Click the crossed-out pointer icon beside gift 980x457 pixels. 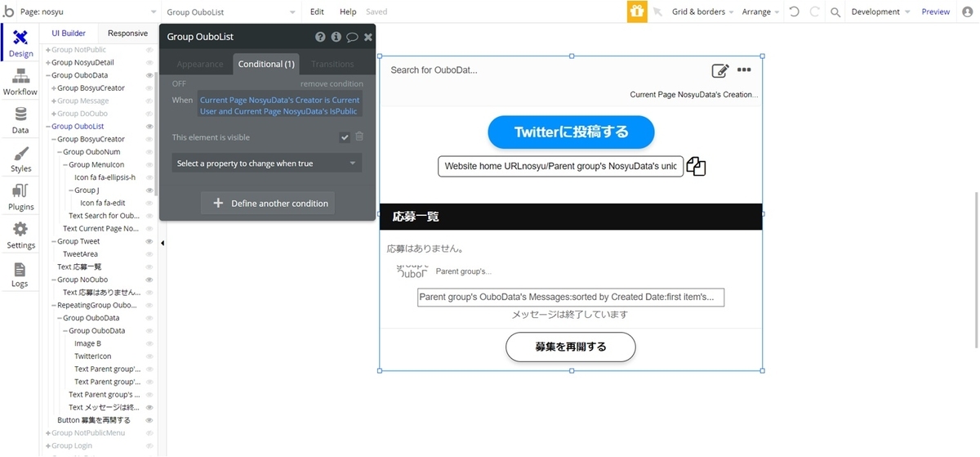click(x=657, y=12)
